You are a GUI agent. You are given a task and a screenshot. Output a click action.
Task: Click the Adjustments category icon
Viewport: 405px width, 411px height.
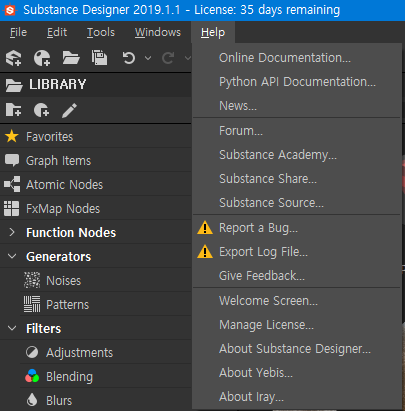point(32,352)
